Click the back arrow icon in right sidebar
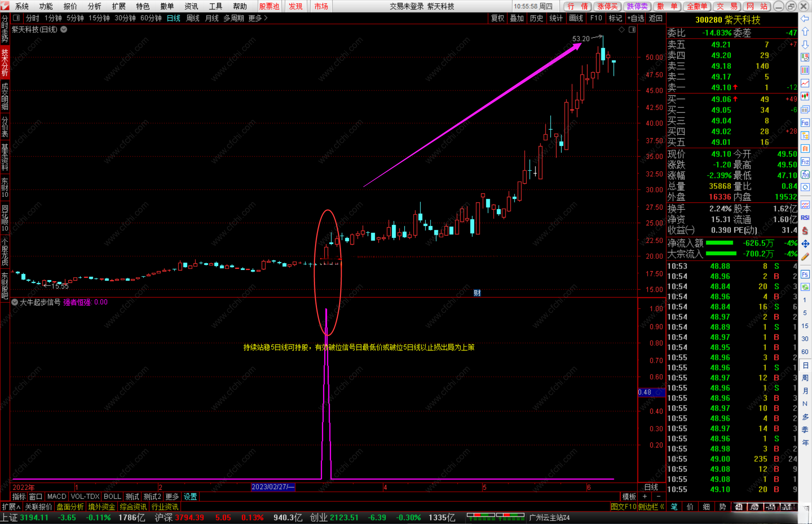812x524 pixels. coord(805,19)
